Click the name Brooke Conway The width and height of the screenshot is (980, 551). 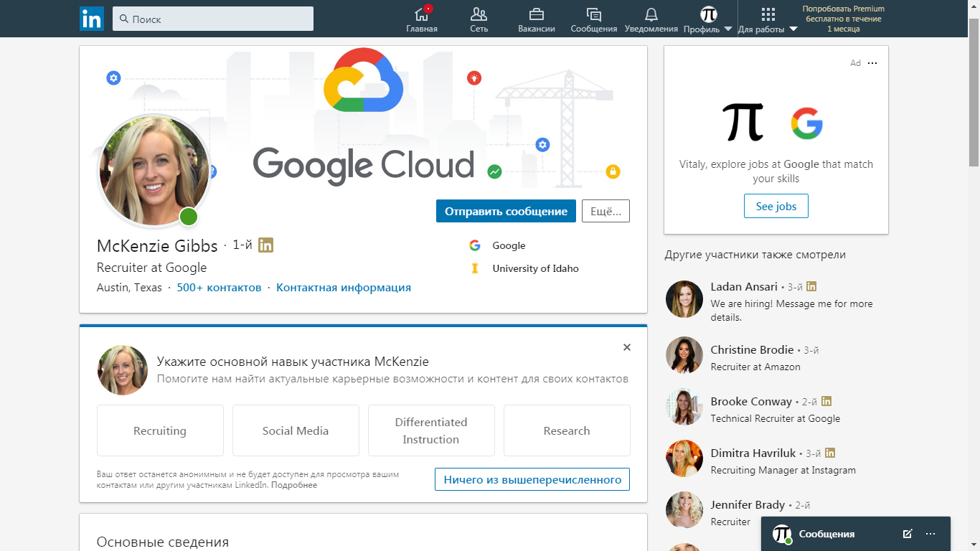(751, 401)
